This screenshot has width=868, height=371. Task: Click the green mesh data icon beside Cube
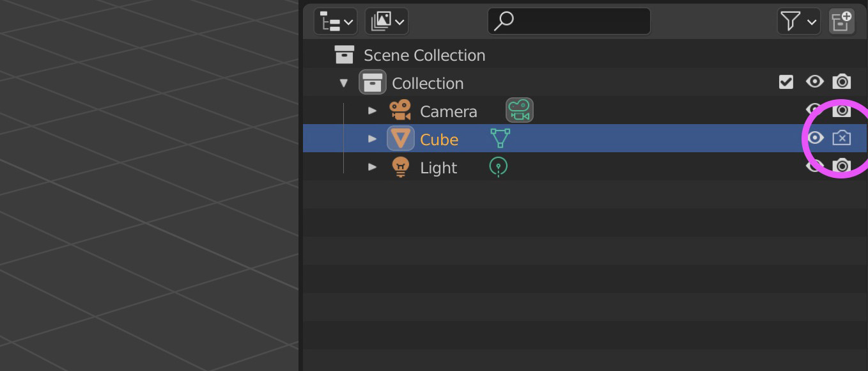(x=500, y=138)
